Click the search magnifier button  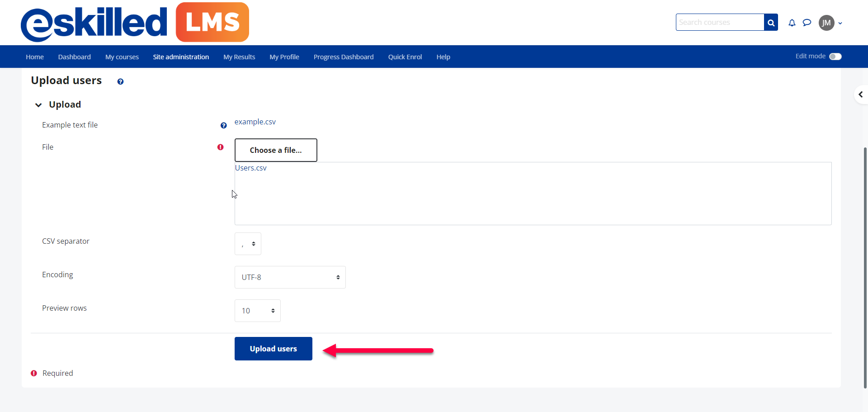[771, 22]
